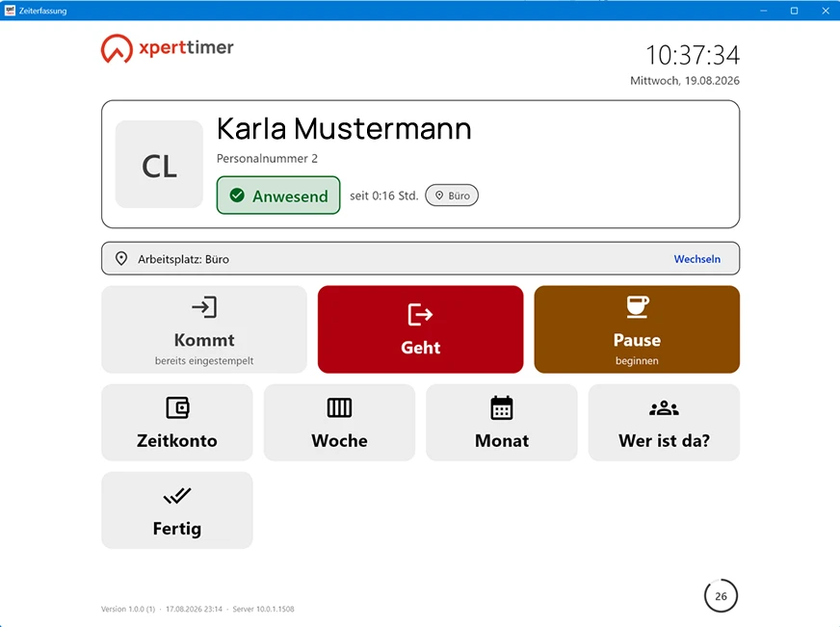Viewport: 840px width, 627px height.
Task: Click the green Anwesend status badge
Action: point(278,196)
